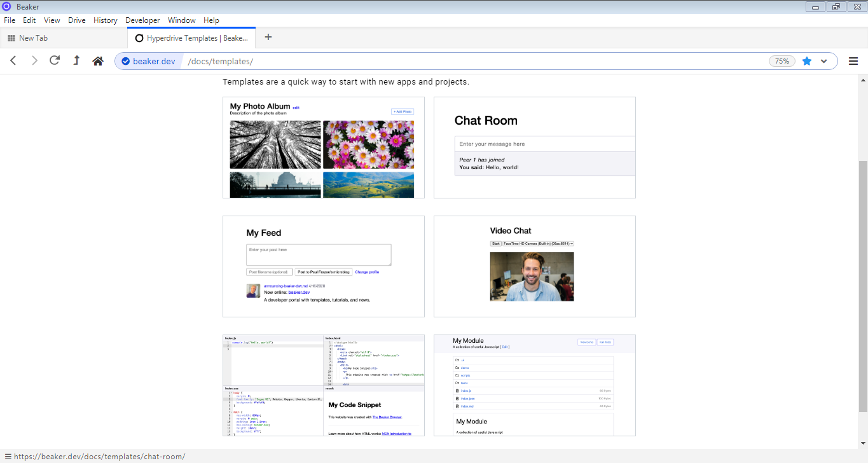Open the hamburger browser menu
868x463 pixels.
click(853, 61)
